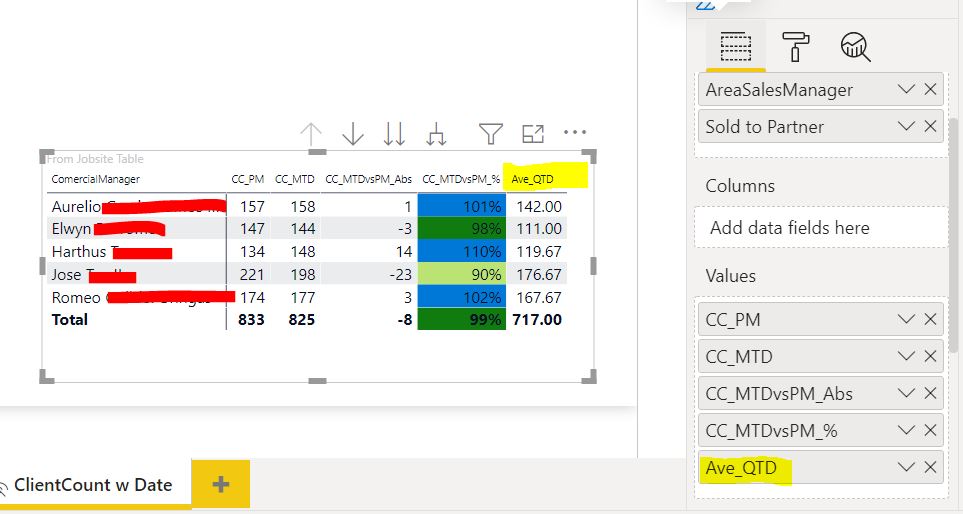This screenshot has width=963, height=514.
Task: Open Sold to Partner field dropdown
Action: coord(906,127)
